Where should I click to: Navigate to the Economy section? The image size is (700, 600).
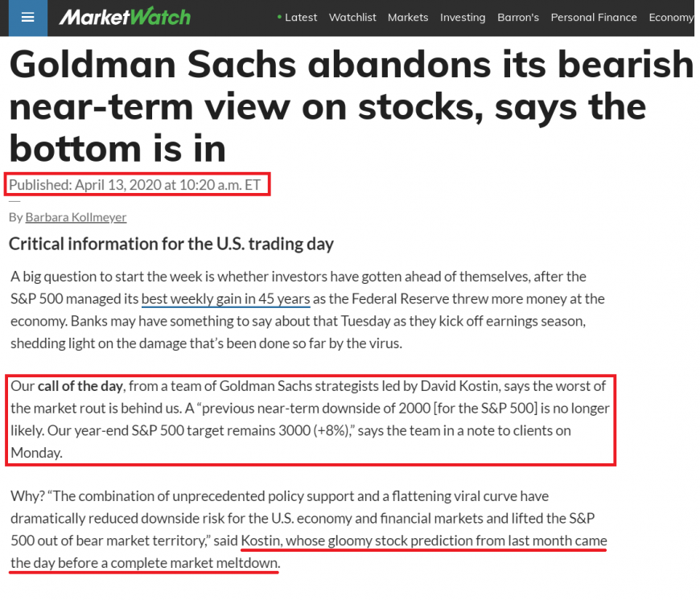point(671,17)
